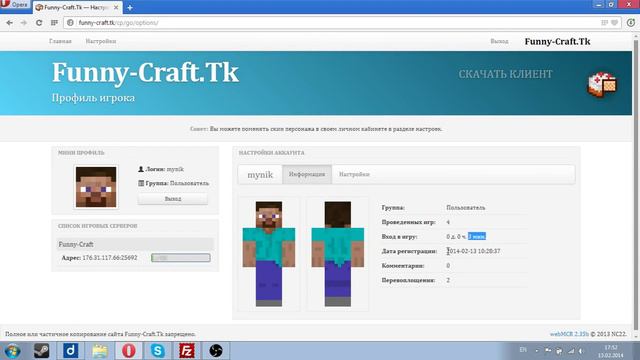
Task: Click the Funny-Craft.Tk brand text in navbar
Action: tap(558, 42)
